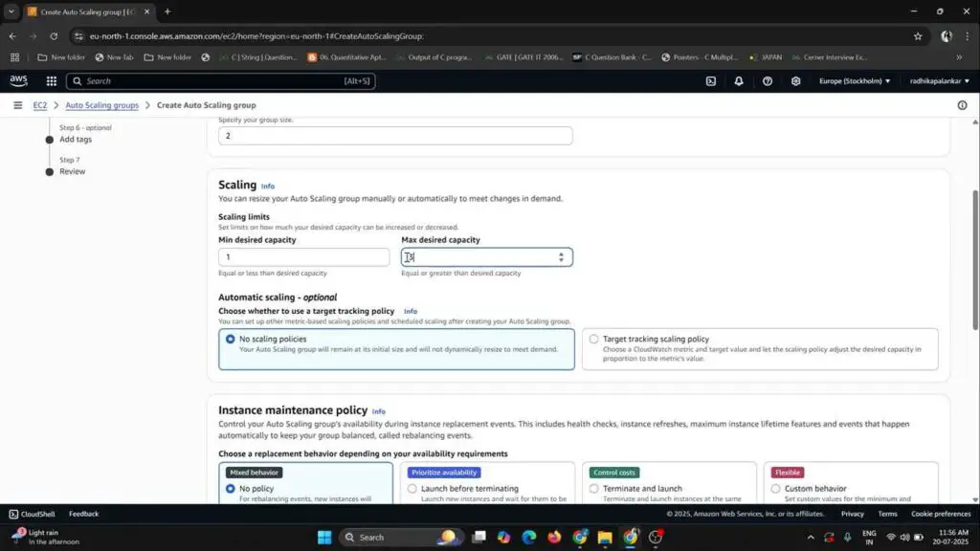Reload the browser page
This screenshot has width=980, height=551.
(x=54, y=36)
